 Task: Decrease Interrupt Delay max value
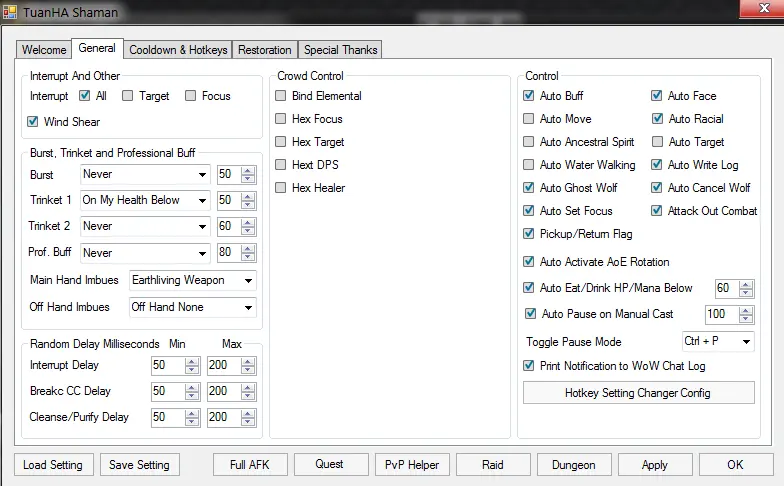(247, 370)
